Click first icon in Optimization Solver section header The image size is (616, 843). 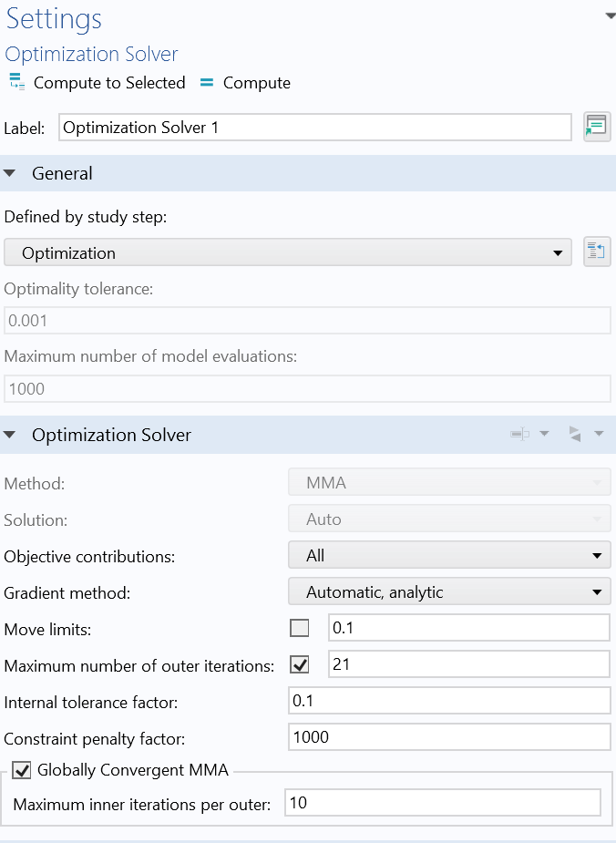coord(519,435)
